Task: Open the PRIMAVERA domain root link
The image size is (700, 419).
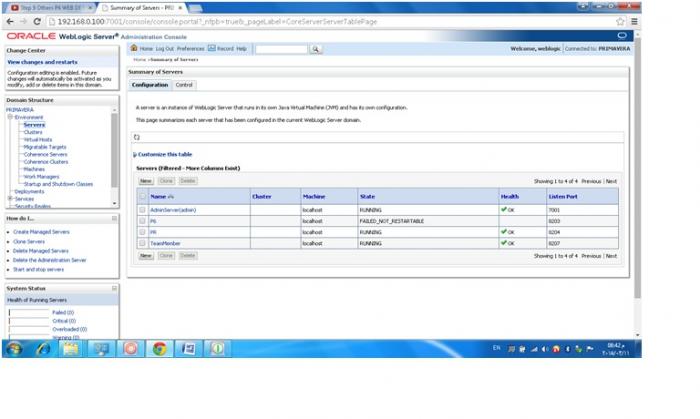Action: tap(20, 110)
